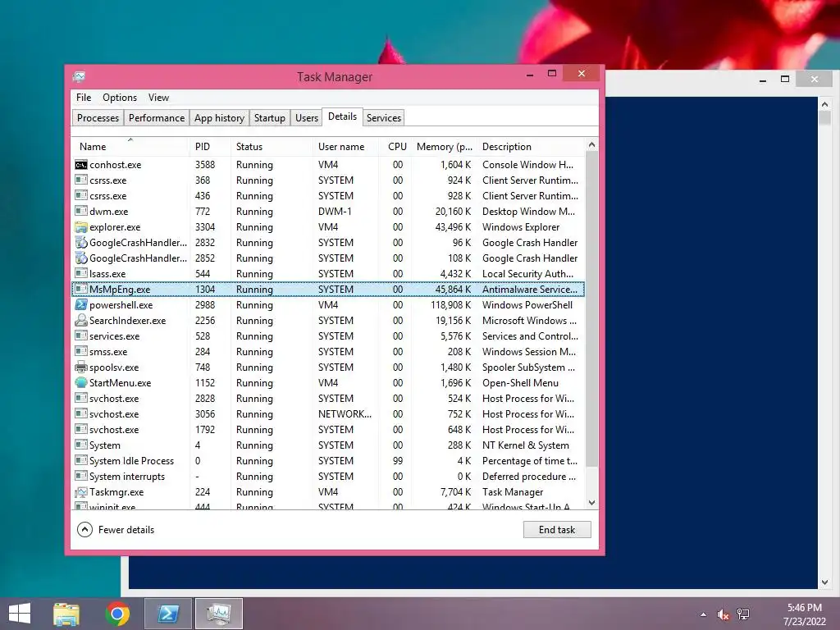The height and width of the screenshot is (630, 840).
Task: Open File Explorer from the taskbar
Action: coord(66,614)
